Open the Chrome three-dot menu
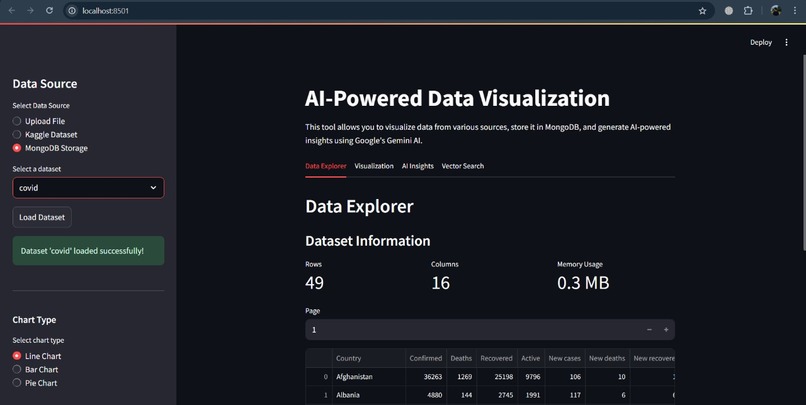 [795, 10]
